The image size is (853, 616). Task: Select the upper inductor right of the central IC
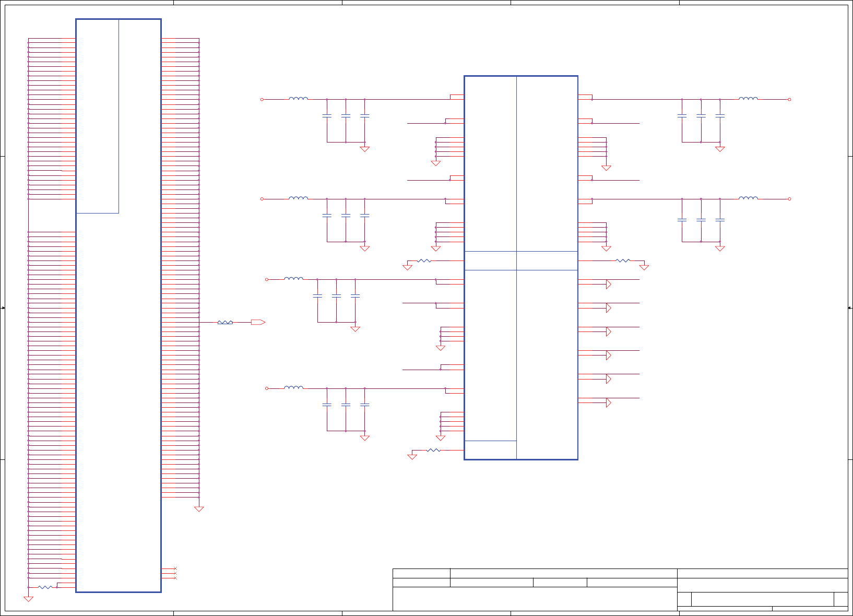pyautogui.click(x=748, y=98)
